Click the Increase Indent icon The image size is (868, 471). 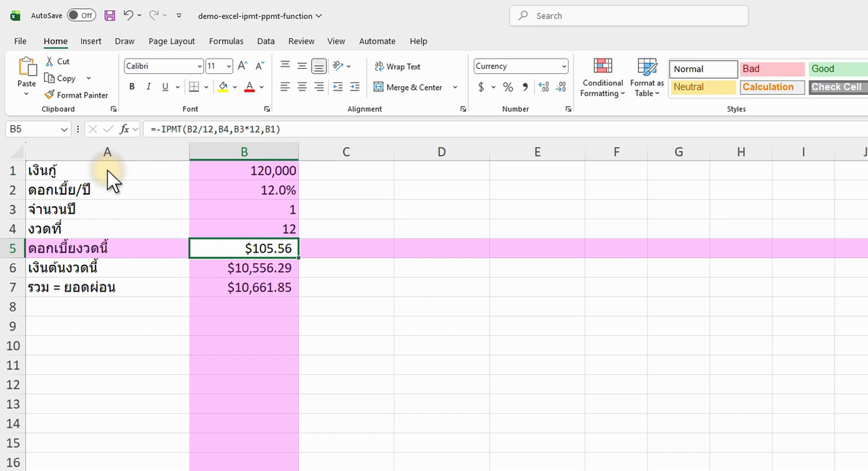click(354, 87)
